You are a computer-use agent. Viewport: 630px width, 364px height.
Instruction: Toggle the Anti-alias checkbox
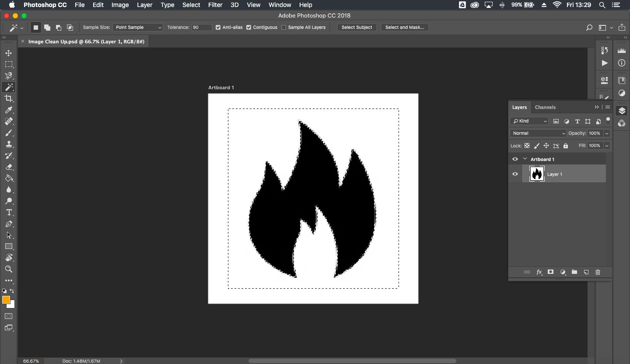218,27
